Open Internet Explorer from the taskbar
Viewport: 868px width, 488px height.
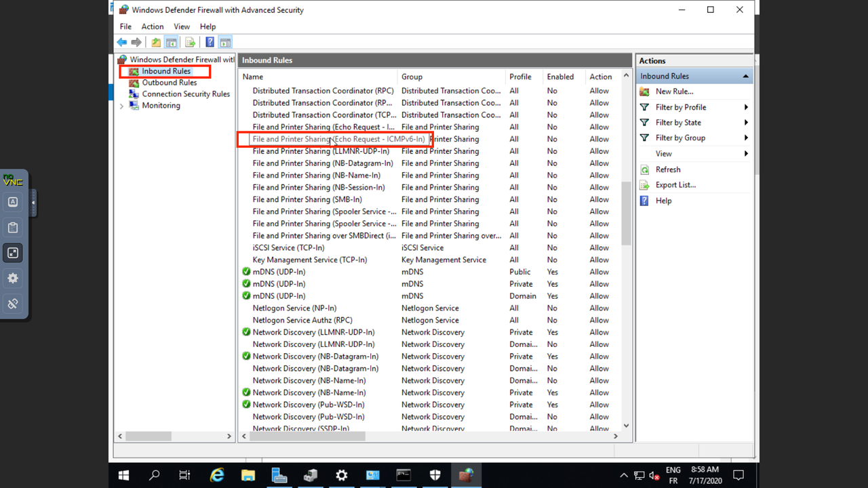tap(217, 475)
